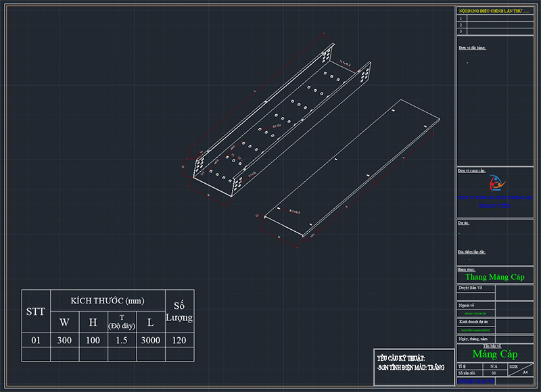This screenshot has width=541, height=392.
Task: Click the 'Duyệt Bản Vẽ' field label
Action: tap(471, 287)
